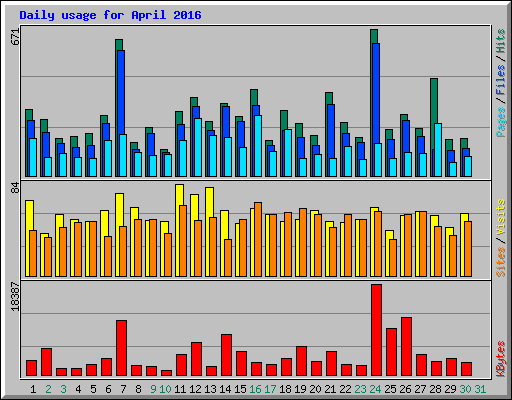Screen dimensions: 512x400
Task: Select day label "7" on the x-axis
Action: click(x=123, y=389)
